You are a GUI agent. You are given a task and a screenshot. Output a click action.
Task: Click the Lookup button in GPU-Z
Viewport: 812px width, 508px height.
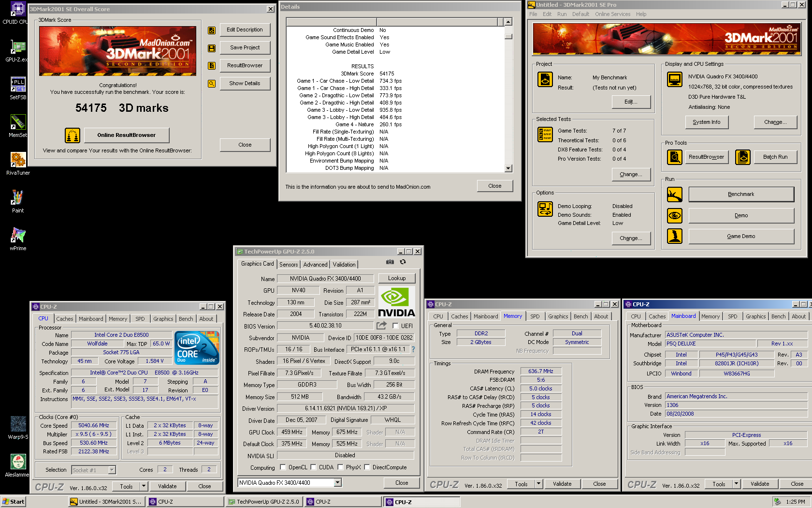tap(397, 279)
